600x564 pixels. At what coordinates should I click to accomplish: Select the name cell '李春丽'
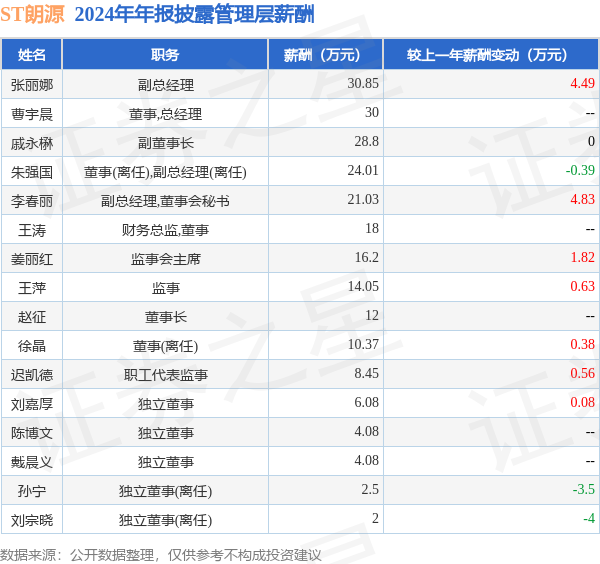tap(32, 201)
